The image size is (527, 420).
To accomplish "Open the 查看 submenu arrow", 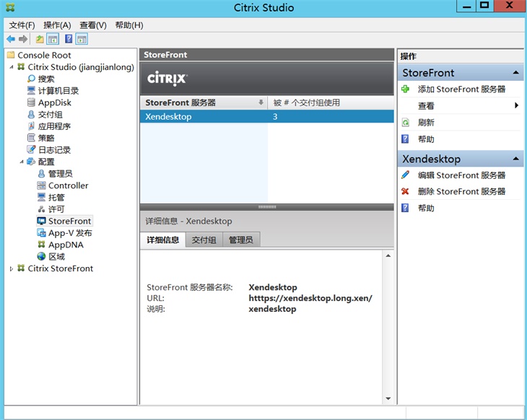I will click(517, 105).
